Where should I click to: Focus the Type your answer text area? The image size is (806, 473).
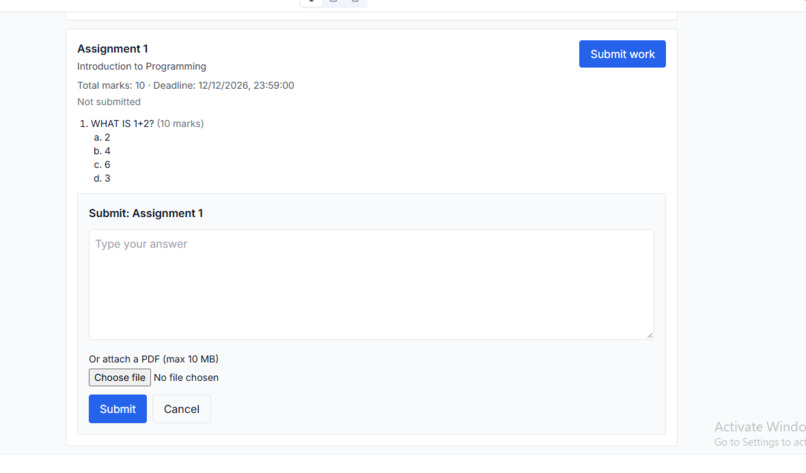371,284
